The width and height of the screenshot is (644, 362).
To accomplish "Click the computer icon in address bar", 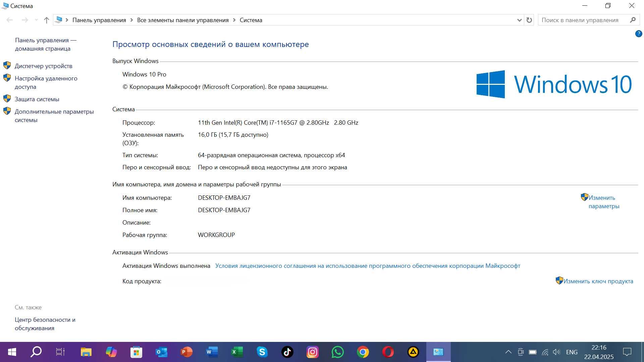I will pos(59,20).
